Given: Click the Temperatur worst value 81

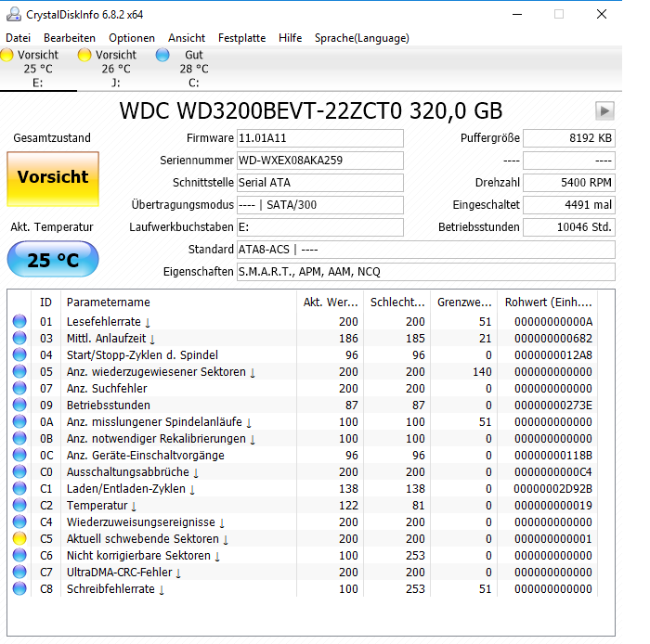Looking at the screenshot, I should 418,506.
